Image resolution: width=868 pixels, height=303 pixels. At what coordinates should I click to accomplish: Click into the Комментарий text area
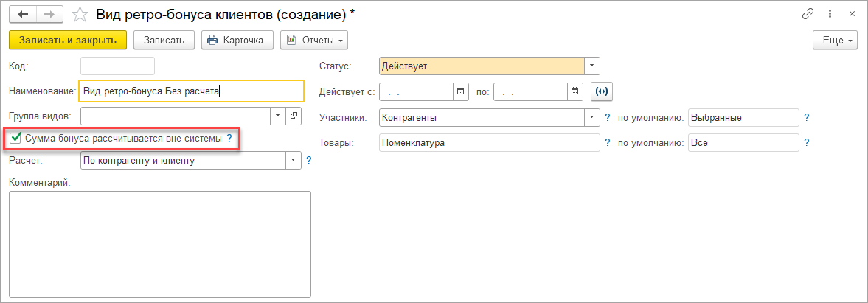[159, 243]
